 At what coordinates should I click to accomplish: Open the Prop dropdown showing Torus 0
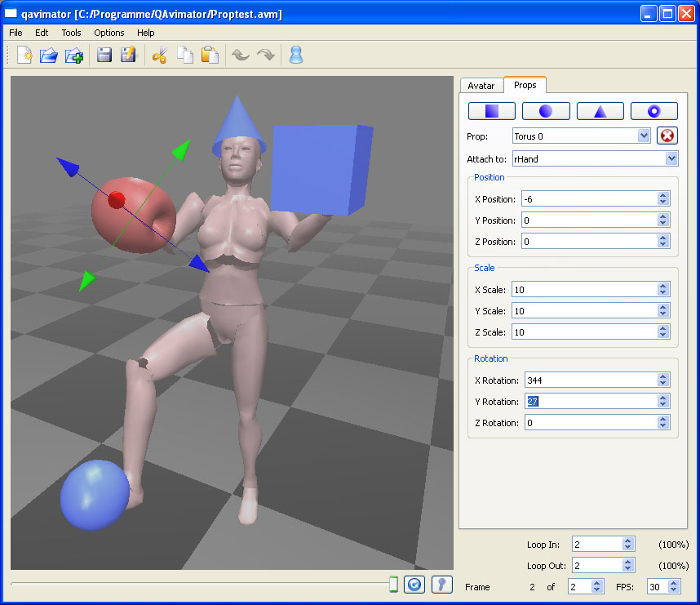[581, 136]
